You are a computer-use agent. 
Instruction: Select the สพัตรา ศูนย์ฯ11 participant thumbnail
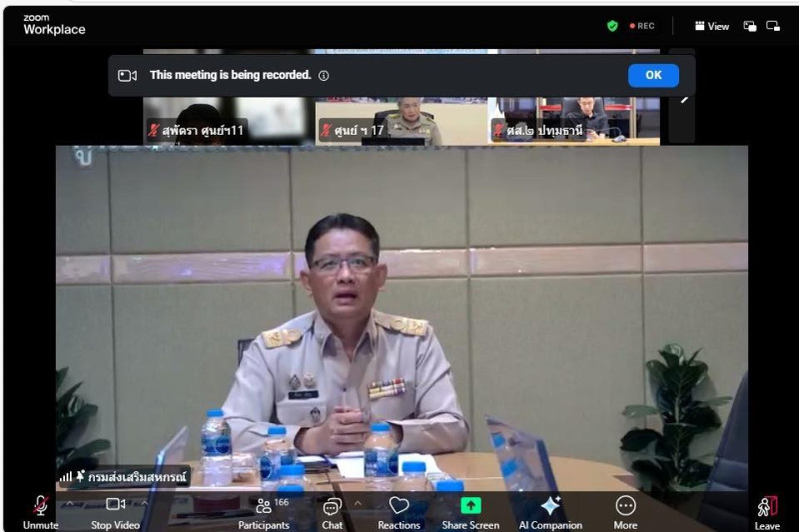[x=226, y=120]
